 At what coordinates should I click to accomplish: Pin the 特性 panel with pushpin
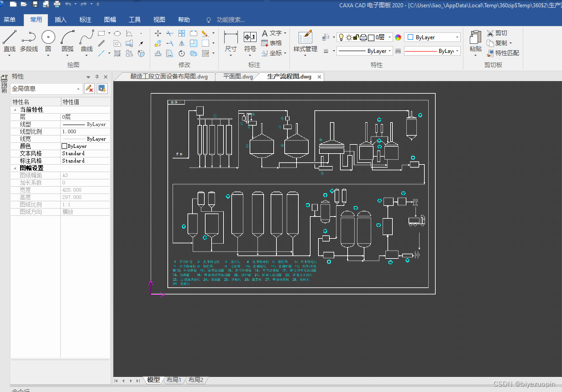97,77
